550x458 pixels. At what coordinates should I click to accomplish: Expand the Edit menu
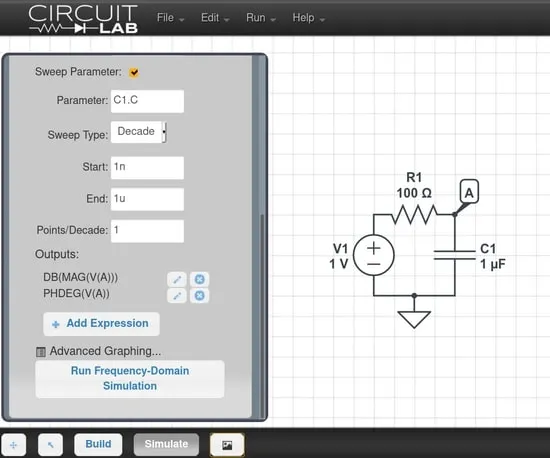pos(215,18)
